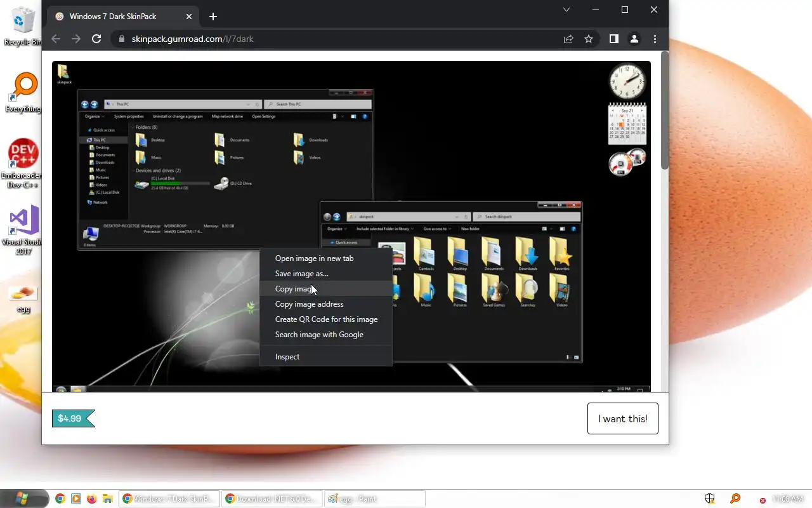Image resolution: width=812 pixels, height=508 pixels.
Task: Open the Embarcadero Dev-C++ desktop icon
Action: click(x=23, y=163)
